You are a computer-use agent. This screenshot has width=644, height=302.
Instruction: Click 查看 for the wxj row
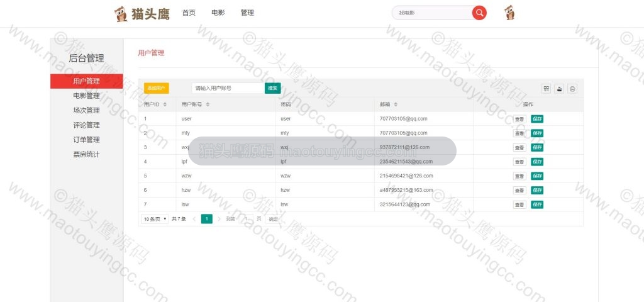519,147
